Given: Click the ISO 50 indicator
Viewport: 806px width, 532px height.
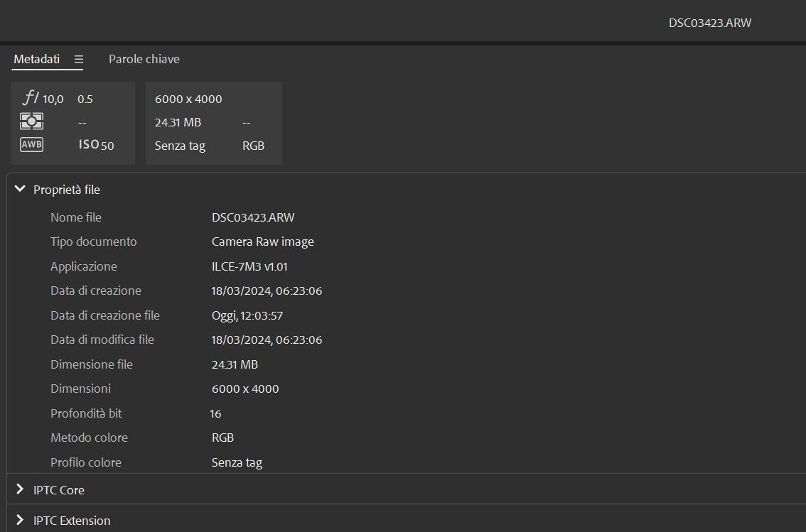Looking at the screenshot, I should [96, 145].
